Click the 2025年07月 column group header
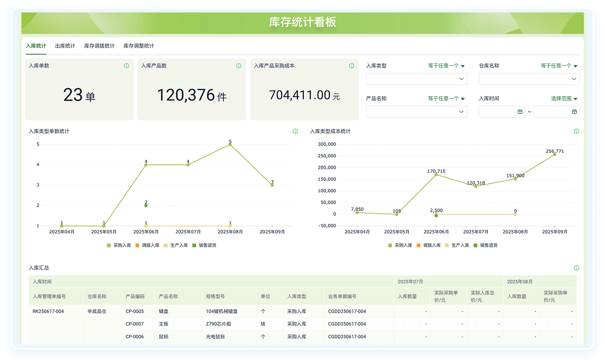Screen dimensions: 605x364 449,282
